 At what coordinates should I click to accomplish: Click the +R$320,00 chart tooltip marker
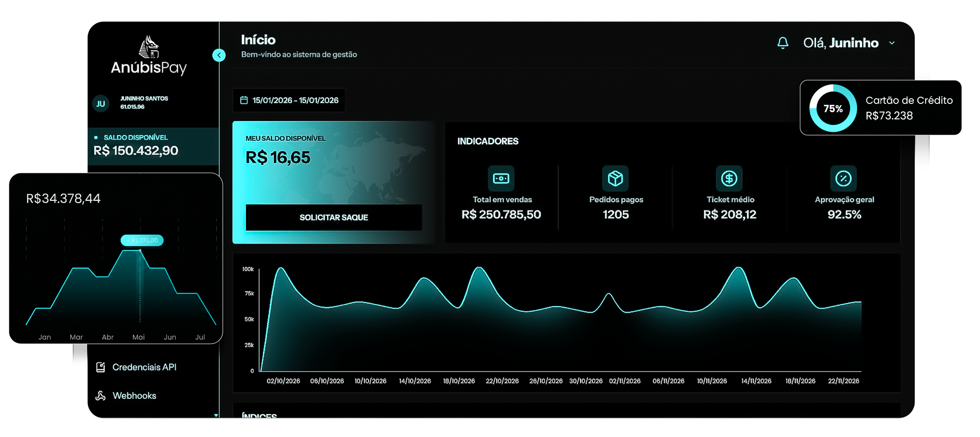point(142,240)
